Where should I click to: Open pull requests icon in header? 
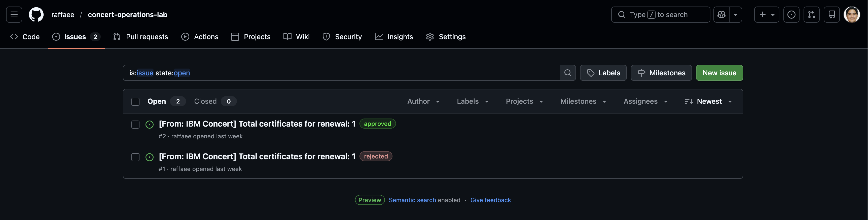[811, 15]
